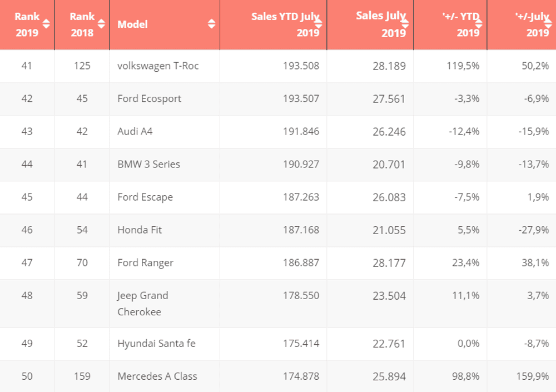Select the Hyundai Santa fe model cell
Screen dimensions: 556x392
point(156,343)
